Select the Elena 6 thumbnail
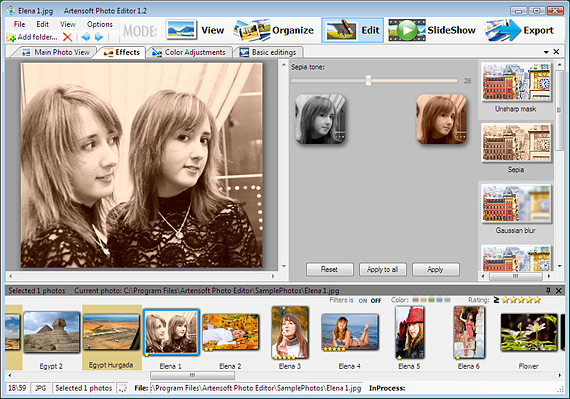Screen dimensions: 570x399 [469, 332]
